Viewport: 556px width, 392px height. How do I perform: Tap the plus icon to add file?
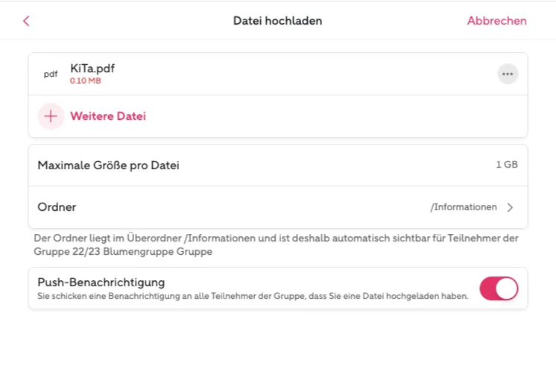[51, 116]
